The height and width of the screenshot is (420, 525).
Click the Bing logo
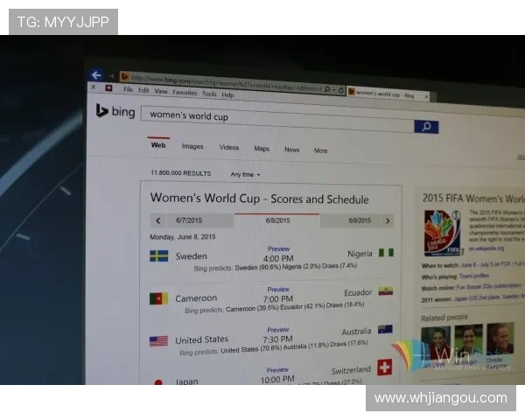point(115,113)
